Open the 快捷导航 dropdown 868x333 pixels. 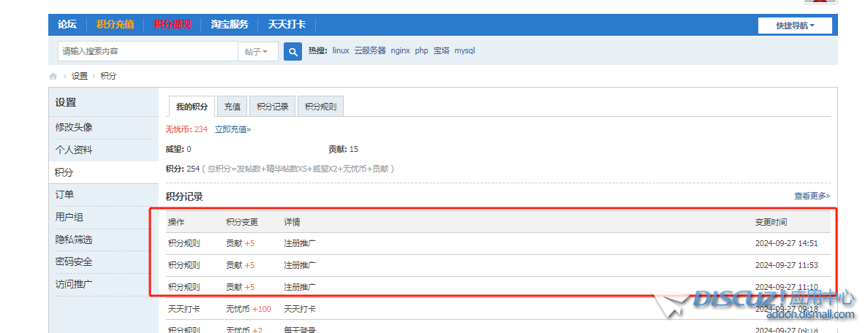(794, 26)
